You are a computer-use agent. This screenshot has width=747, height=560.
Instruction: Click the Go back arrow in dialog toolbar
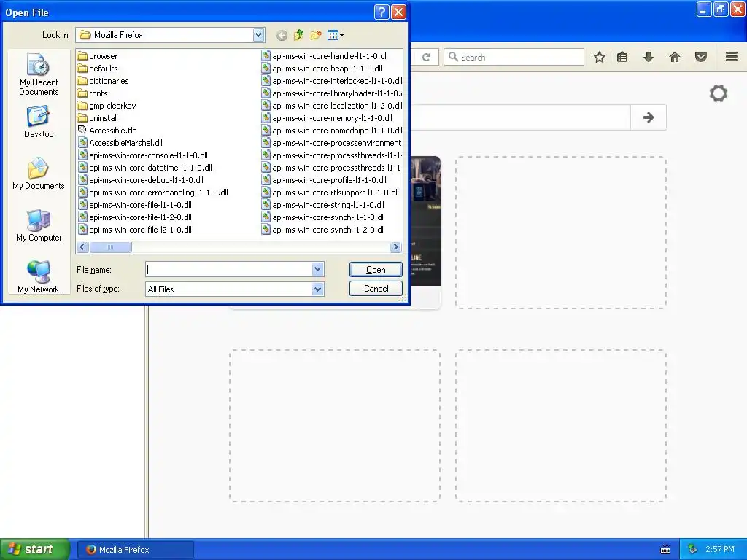pyautogui.click(x=282, y=35)
